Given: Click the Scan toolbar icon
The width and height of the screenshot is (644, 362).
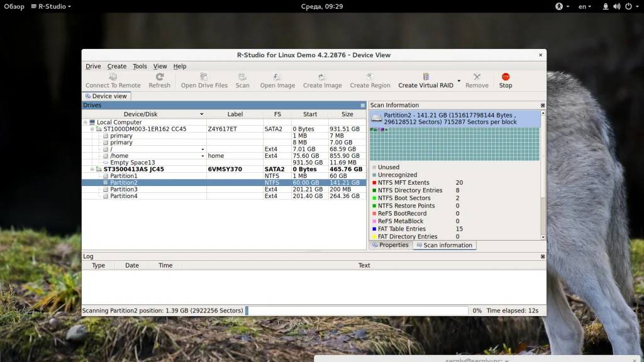Looking at the screenshot, I should [242, 77].
